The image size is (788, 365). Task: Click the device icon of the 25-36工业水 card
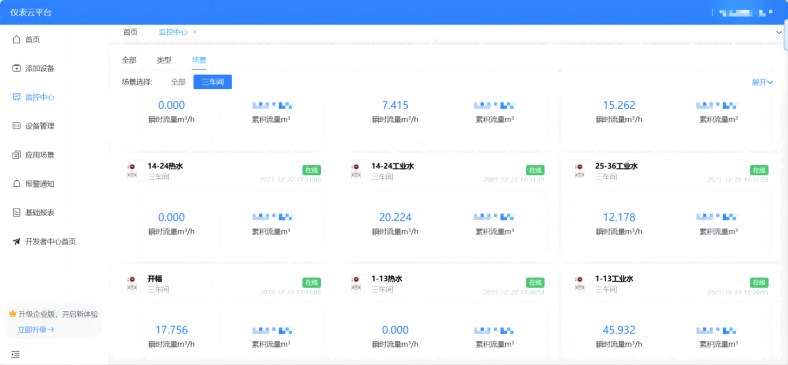pyautogui.click(x=580, y=170)
